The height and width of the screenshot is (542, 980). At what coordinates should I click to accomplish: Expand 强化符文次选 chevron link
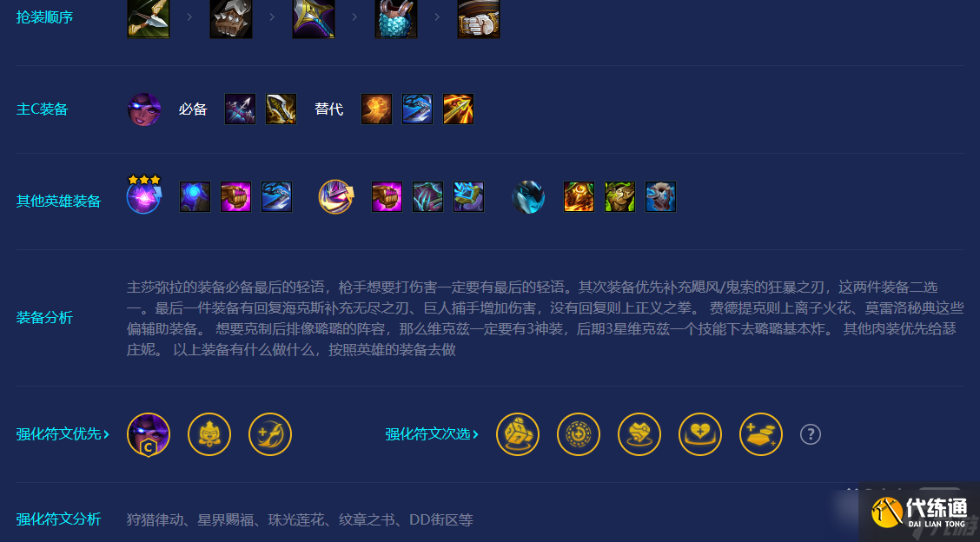432,433
